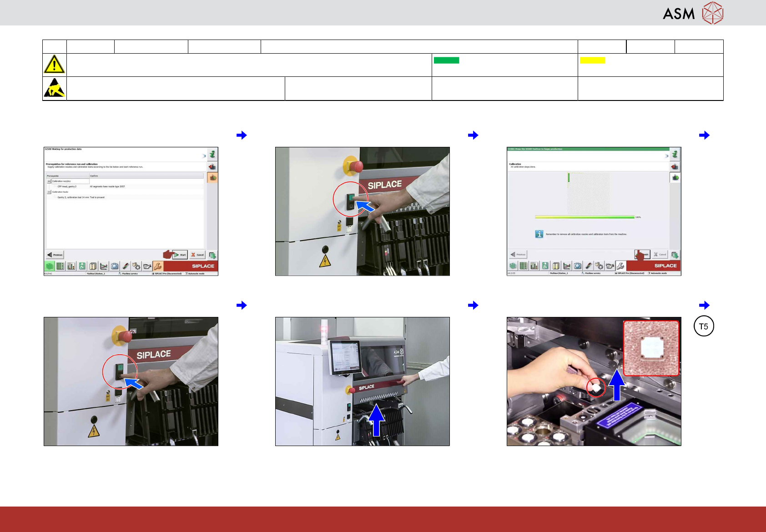Open board layout icon in Calibration screenshot
The image size is (766, 532).
click(x=545, y=266)
